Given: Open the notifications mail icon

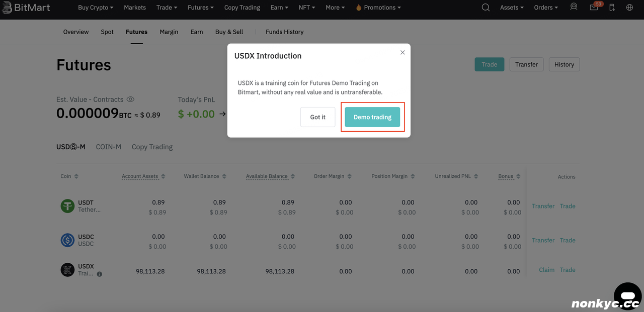Looking at the screenshot, I should (x=594, y=8).
